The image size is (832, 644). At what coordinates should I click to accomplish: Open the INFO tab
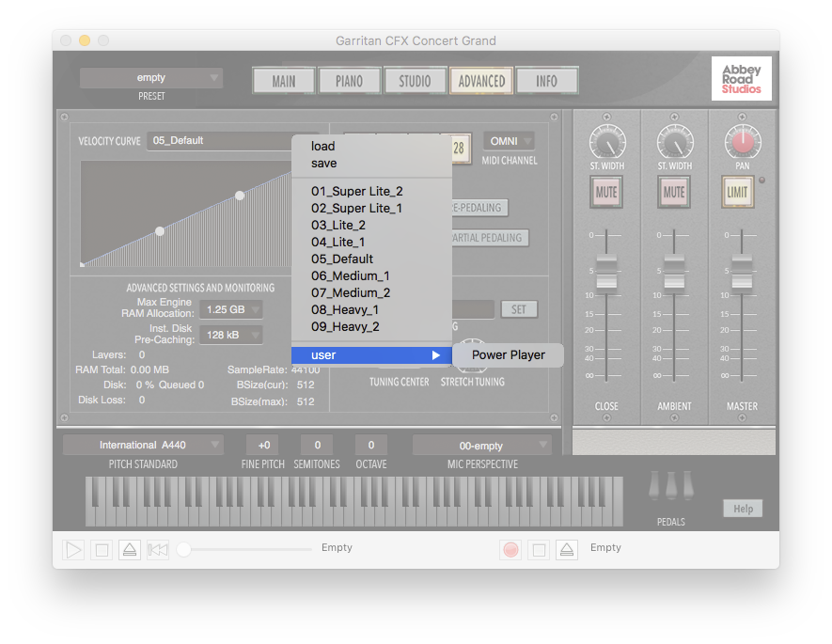(546, 81)
